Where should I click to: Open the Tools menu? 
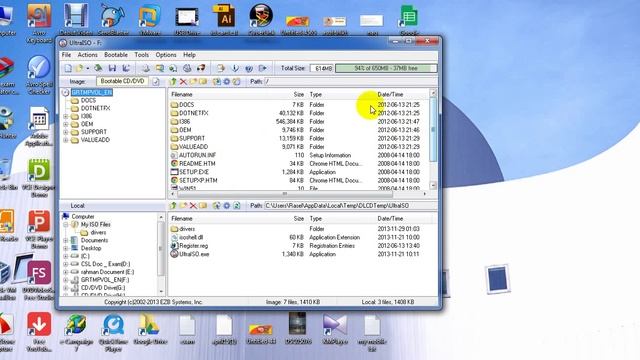[x=141, y=55]
